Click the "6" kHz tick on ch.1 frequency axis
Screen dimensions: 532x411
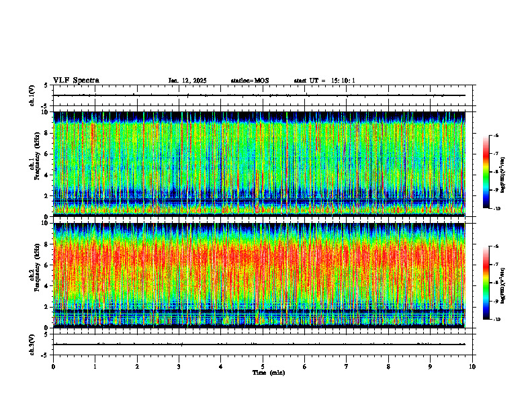click(47, 154)
